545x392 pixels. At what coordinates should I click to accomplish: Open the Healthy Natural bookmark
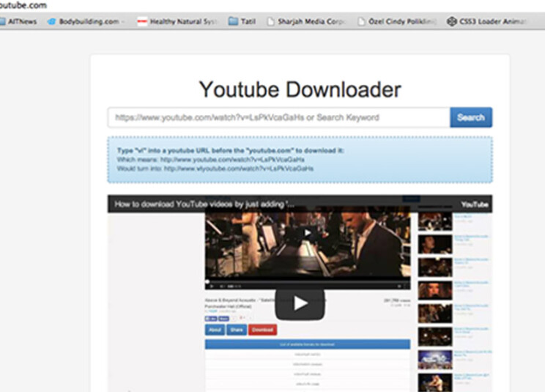pos(178,22)
